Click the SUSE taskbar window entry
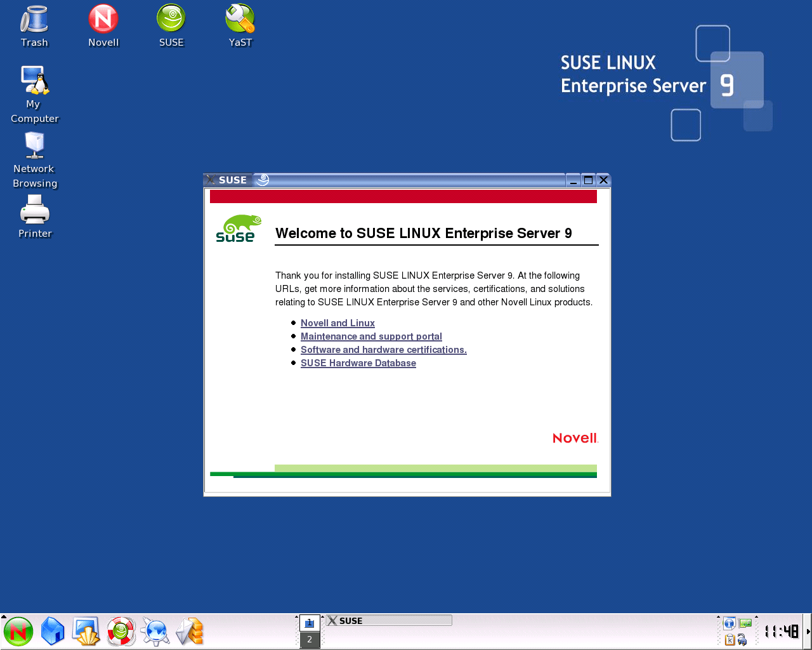This screenshot has height=650, width=812. (389, 621)
